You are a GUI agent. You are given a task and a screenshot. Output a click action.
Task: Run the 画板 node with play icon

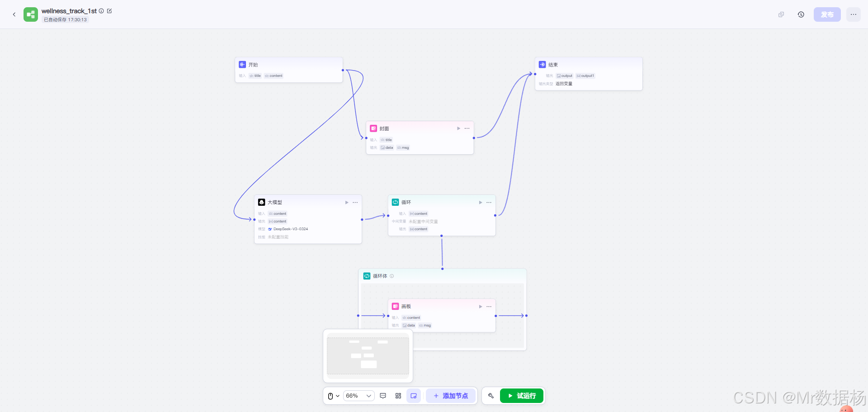pyautogui.click(x=481, y=306)
